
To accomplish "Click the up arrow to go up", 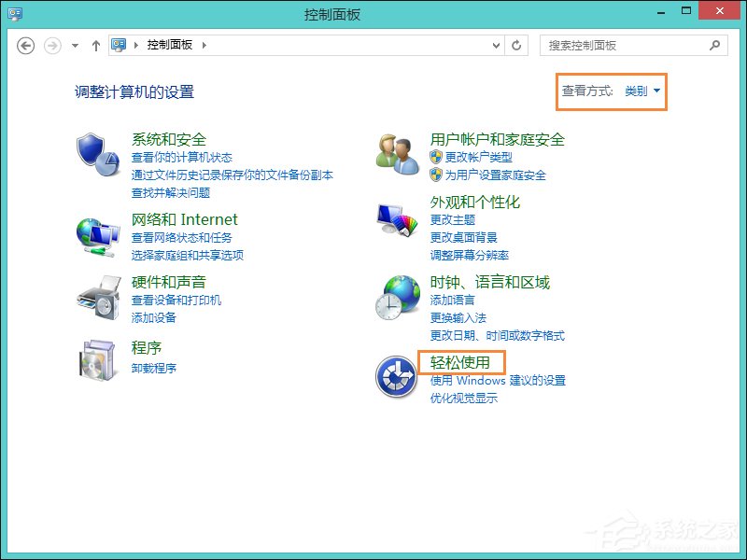I will 96,45.
